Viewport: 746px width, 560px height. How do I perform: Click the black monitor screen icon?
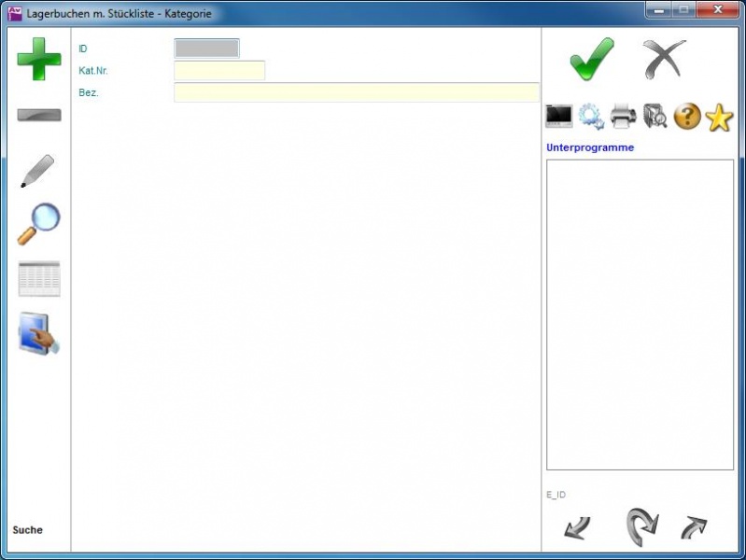pos(558,117)
